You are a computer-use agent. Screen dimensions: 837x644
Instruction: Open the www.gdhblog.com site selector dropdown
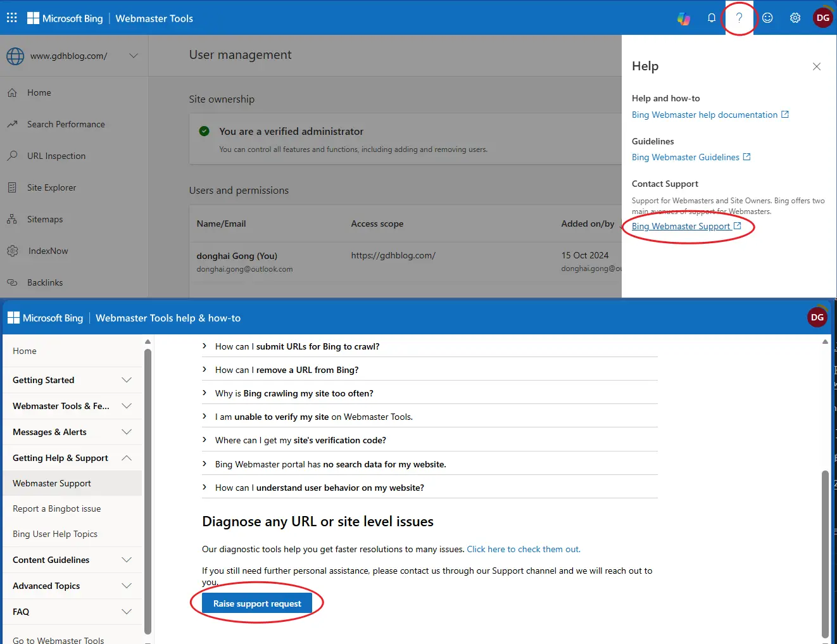tap(134, 56)
